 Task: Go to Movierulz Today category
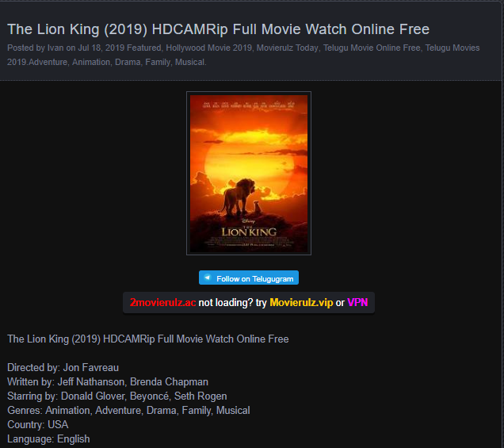pyautogui.click(x=288, y=48)
